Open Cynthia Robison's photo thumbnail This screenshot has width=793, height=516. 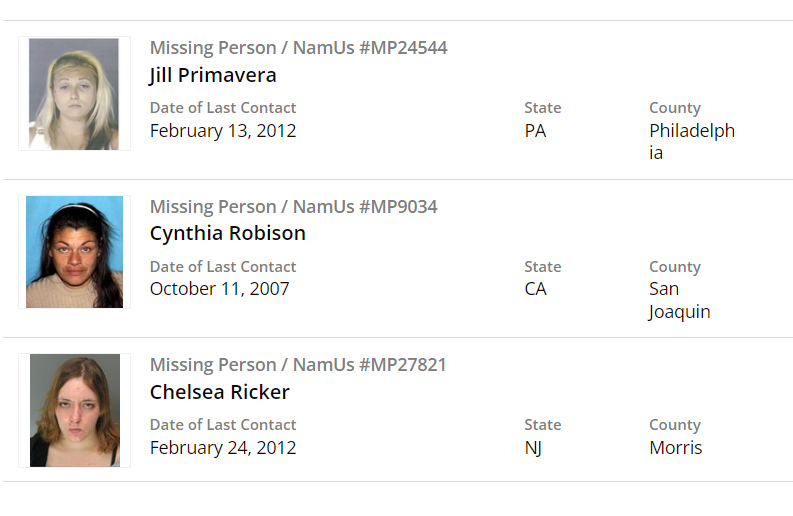(74, 252)
